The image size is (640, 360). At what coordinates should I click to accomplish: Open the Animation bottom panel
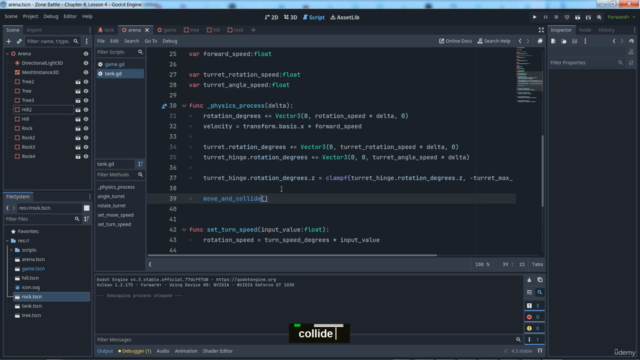[x=186, y=351]
